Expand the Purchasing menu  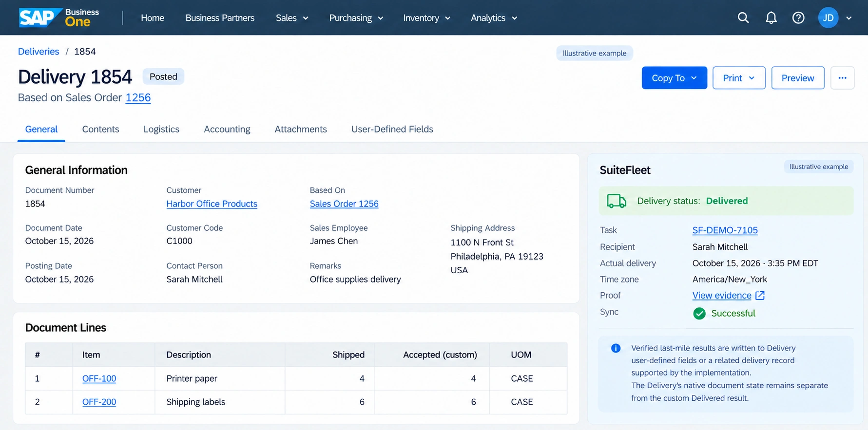[356, 18]
